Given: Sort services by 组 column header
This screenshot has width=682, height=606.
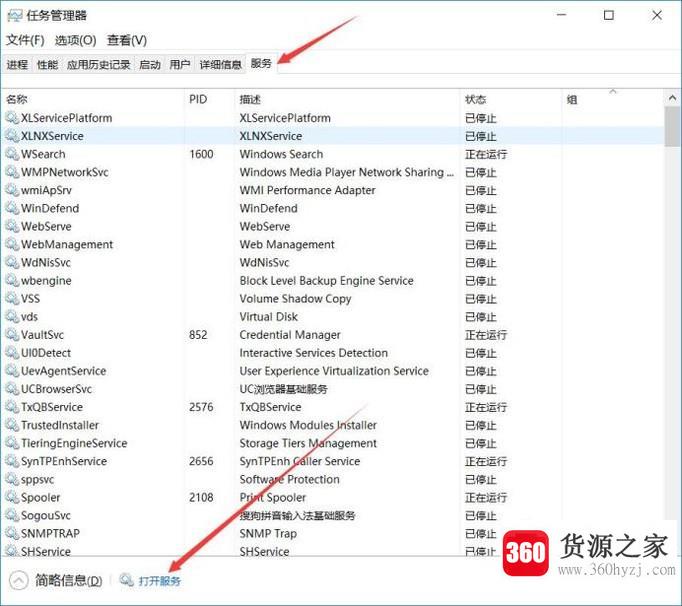Looking at the screenshot, I should point(572,100).
